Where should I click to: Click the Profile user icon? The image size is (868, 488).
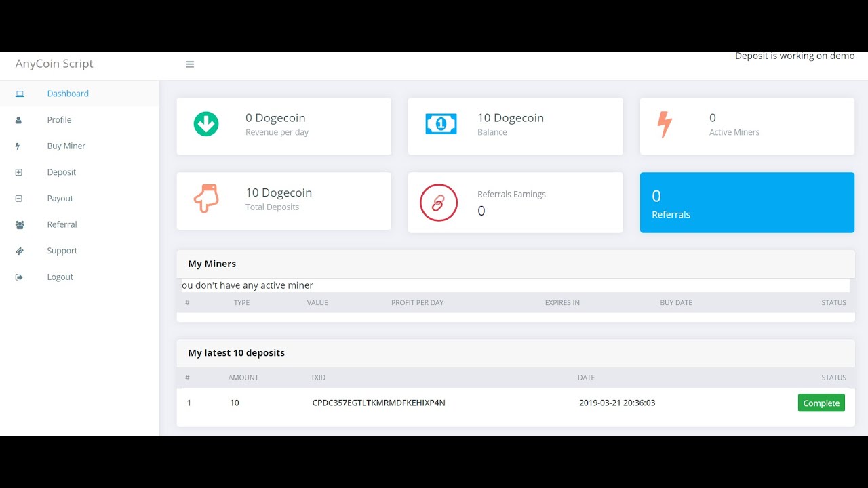point(18,120)
